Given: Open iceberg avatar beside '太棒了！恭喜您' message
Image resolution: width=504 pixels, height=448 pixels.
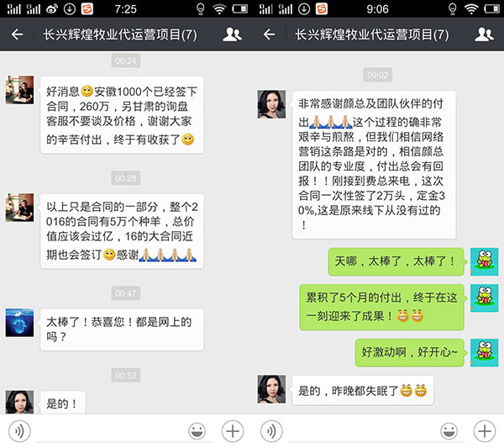Looking at the screenshot, I should coord(19,323).
